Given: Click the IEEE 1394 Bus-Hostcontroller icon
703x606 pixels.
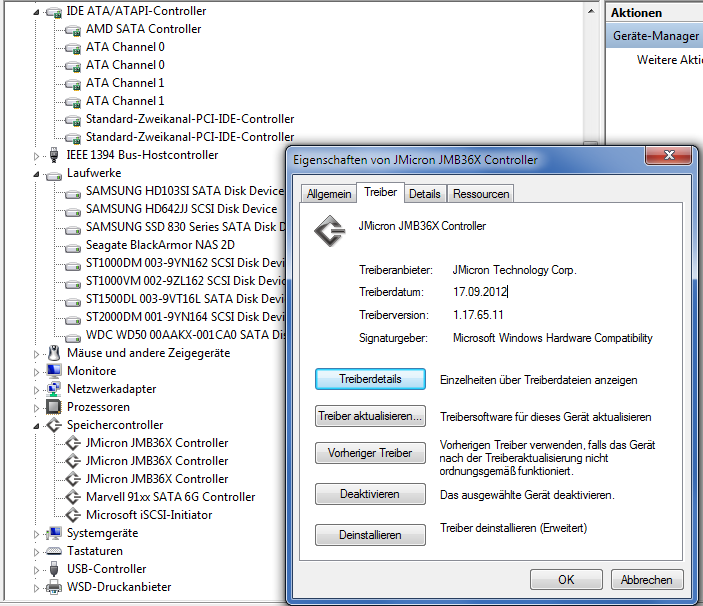Looking at the screenshot, I should (54, 155).
